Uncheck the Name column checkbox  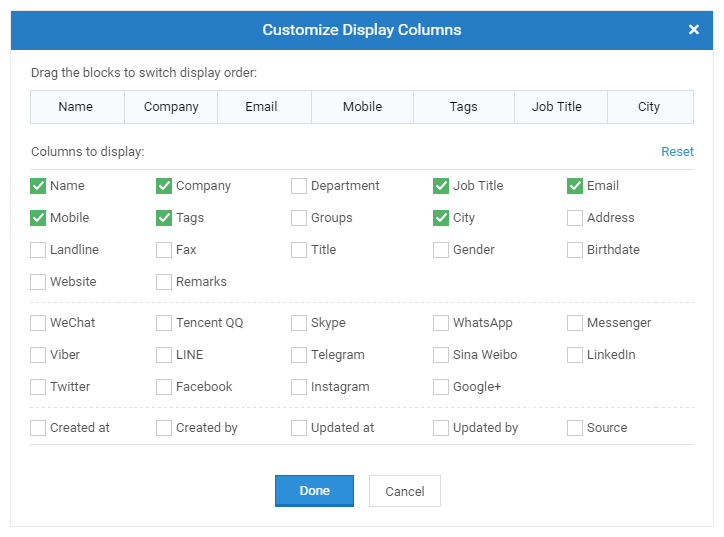pyautogui.click(x=38, y=186)
